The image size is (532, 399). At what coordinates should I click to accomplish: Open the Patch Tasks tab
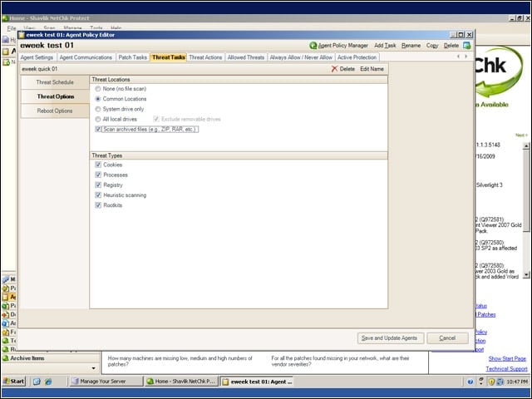[x=133, y=57]
